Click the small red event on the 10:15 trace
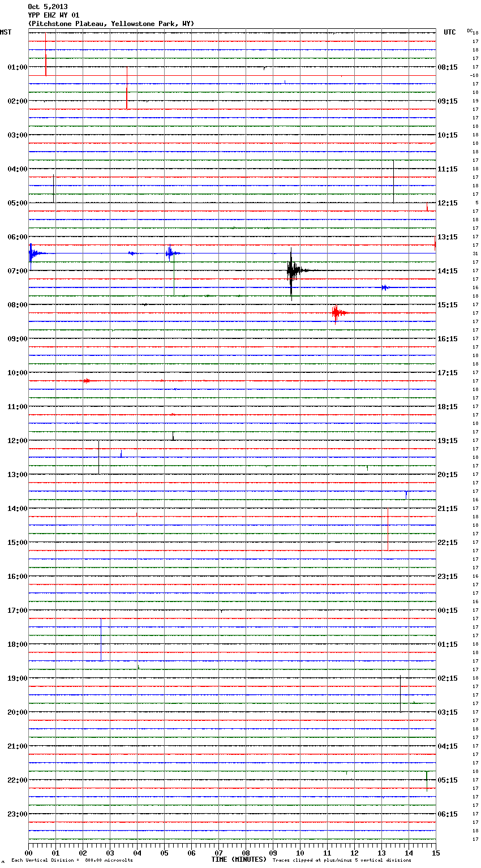This screenshot has width=481, height=868. coord(87,381)
